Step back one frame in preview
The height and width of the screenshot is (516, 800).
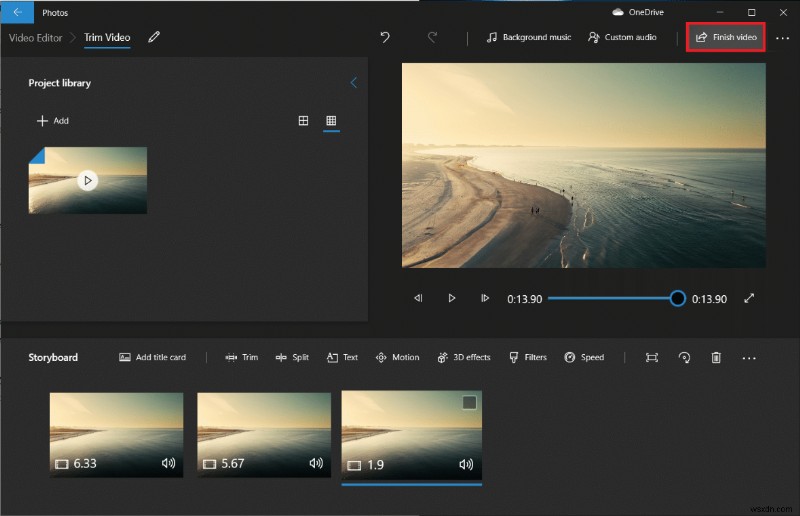419,298
